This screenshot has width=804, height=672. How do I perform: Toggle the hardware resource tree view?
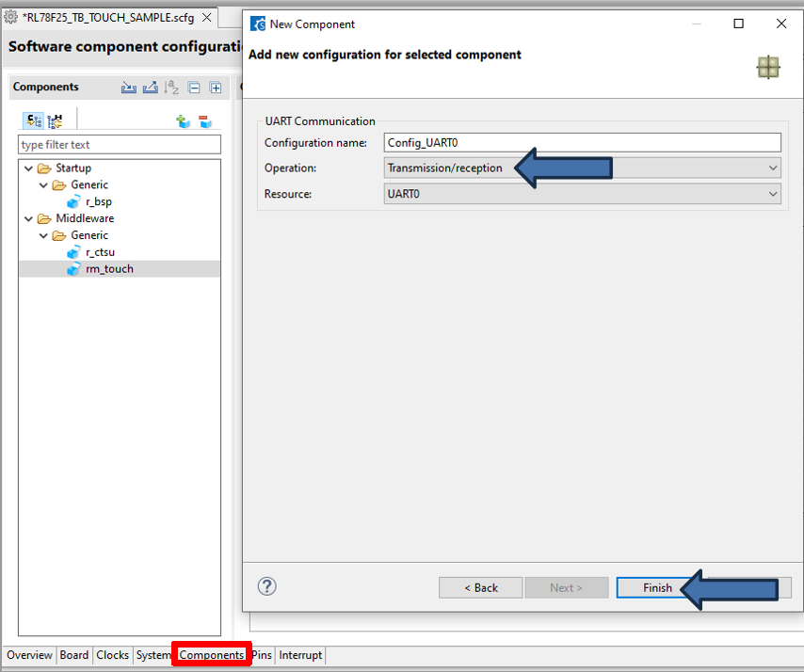tap(56, 120)
